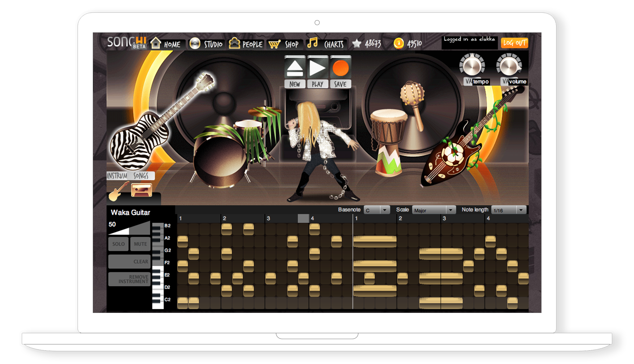Open the Scale Major dropdown

click(434, 210)
